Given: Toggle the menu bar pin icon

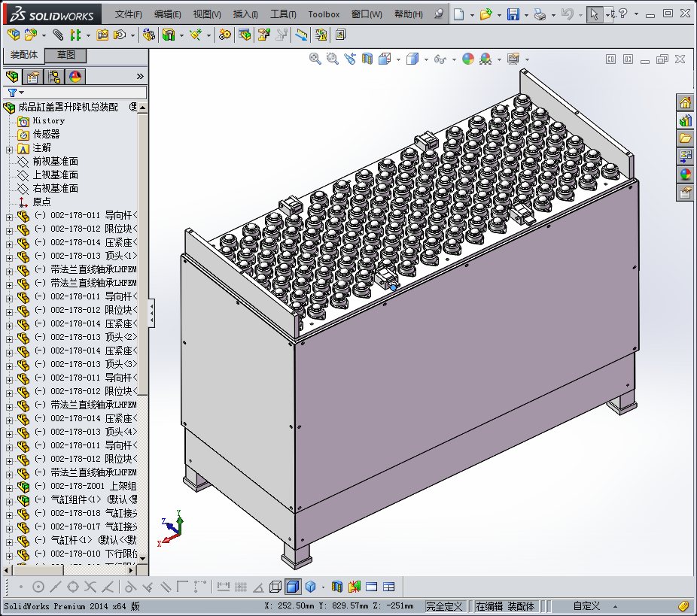Looking at the screenshot, I should (x=439, y=14).
